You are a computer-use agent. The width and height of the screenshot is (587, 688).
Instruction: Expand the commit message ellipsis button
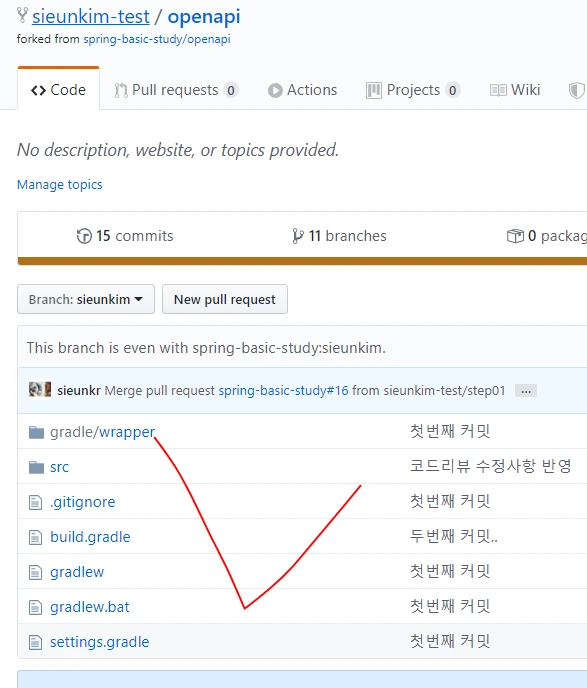(x=526, y=391)
